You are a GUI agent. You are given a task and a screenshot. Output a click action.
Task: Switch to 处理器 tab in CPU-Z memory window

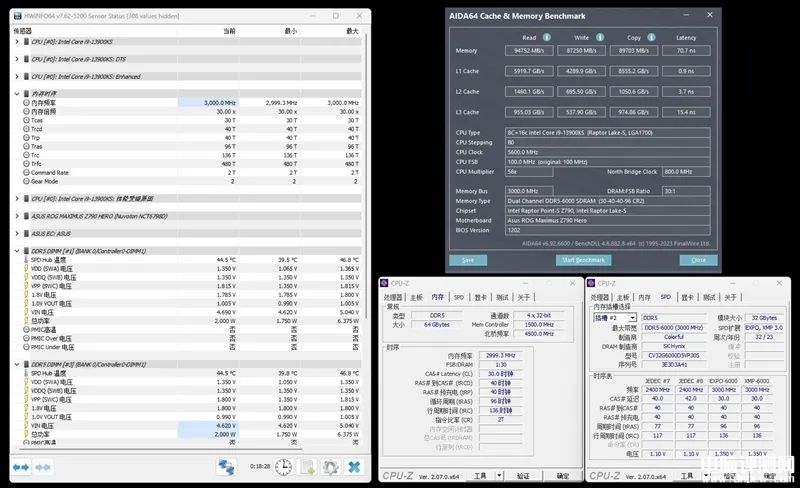pyautogui.click(x=393, y=297)
